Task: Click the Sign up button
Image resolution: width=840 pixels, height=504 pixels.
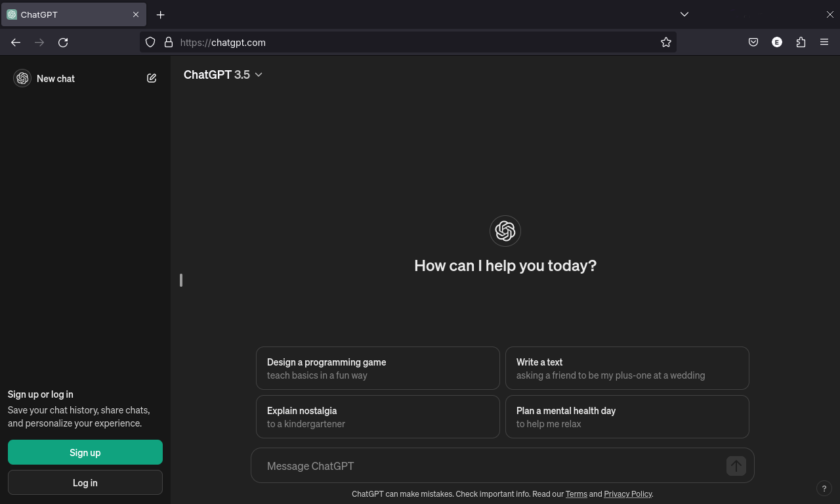Action: pos(85,452)
